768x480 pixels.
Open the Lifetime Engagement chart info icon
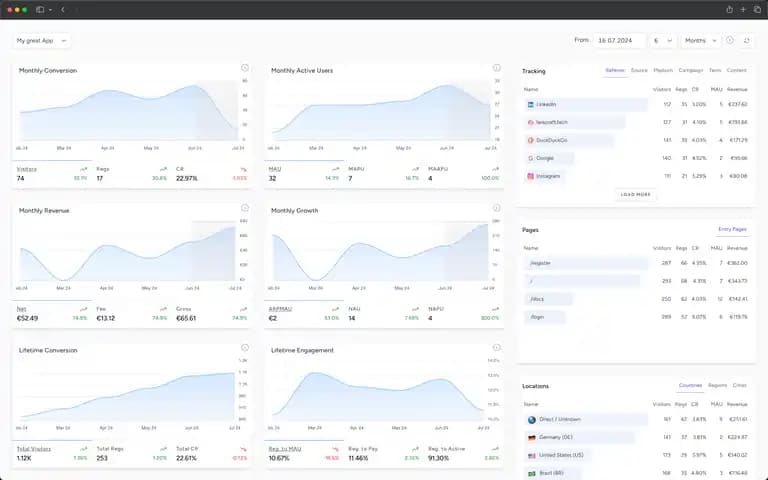(x=496, y=347)
